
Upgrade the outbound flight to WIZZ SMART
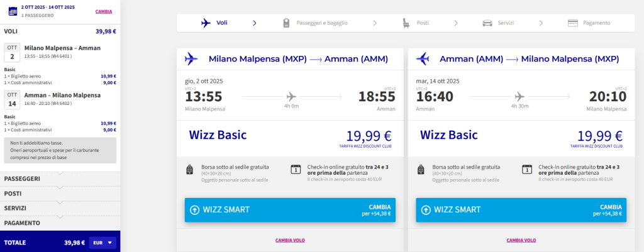(290, 210)
